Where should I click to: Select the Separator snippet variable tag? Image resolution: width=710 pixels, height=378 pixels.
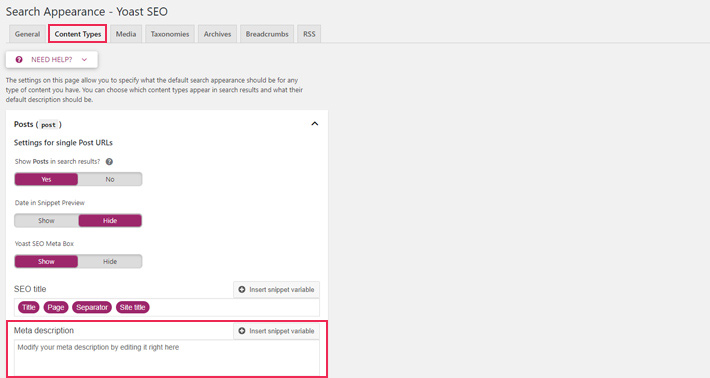[92, 307]
